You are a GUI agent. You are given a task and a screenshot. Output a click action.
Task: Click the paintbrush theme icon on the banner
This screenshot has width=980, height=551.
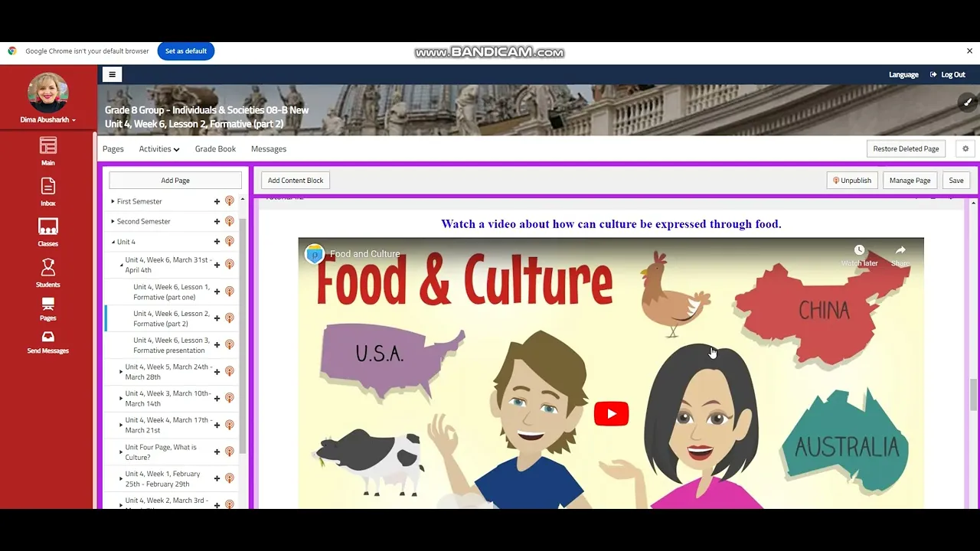[968, 102]
